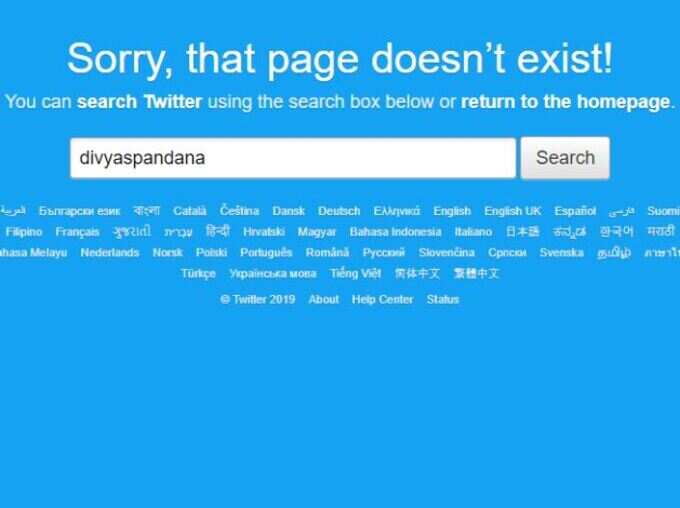
Task: Choose Español language link
Action: point(575,211)
